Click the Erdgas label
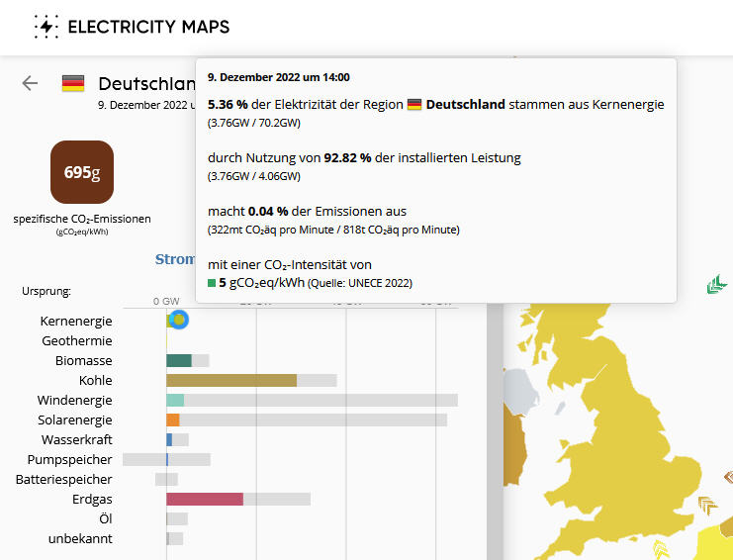 [92, 500]
